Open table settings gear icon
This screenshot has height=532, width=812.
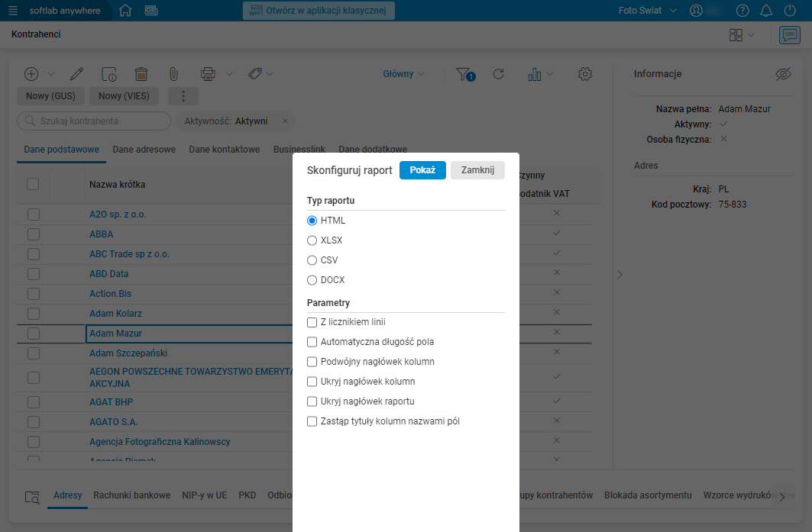click(x=585, y=74)
